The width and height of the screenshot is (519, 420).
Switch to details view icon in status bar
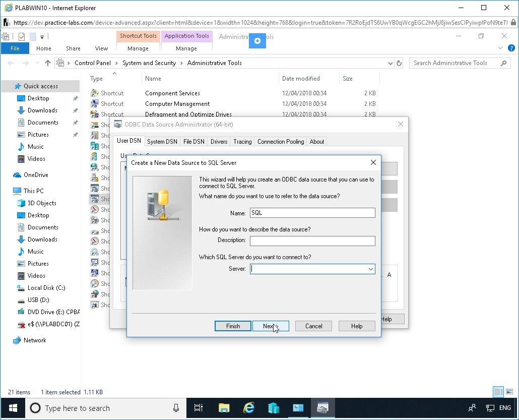(498, 392)
